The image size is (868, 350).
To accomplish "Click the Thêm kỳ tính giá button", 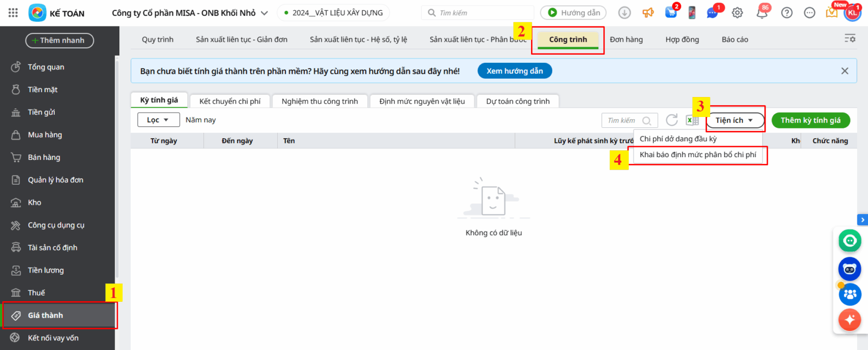I will tap(811, 120).
